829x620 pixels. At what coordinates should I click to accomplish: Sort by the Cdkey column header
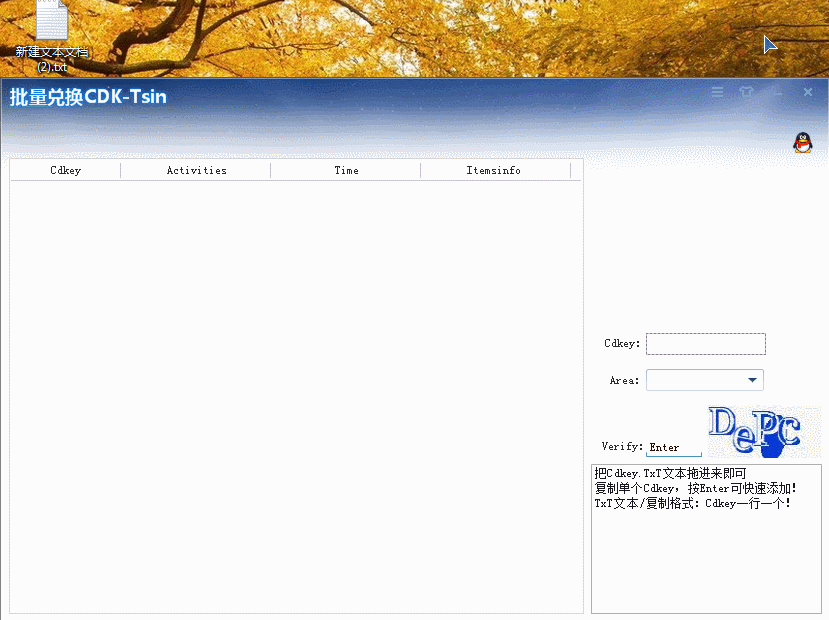tap(66, 170)
